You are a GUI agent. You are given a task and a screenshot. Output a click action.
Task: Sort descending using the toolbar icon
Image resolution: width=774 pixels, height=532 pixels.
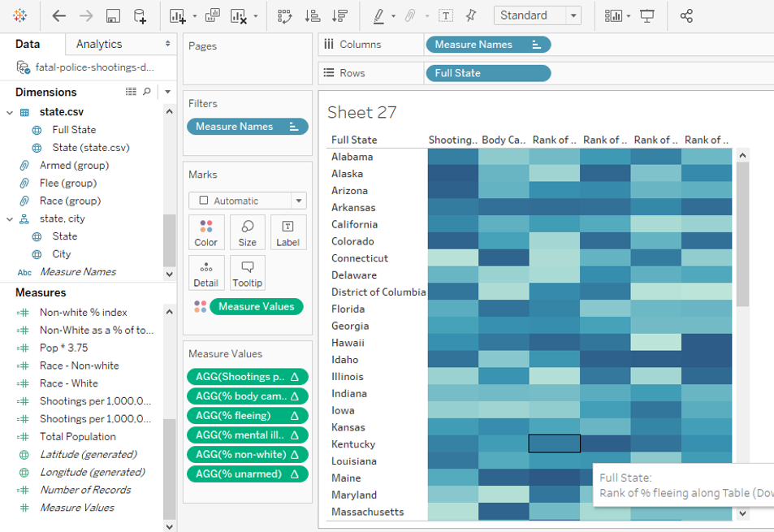[x=339, y=15]
